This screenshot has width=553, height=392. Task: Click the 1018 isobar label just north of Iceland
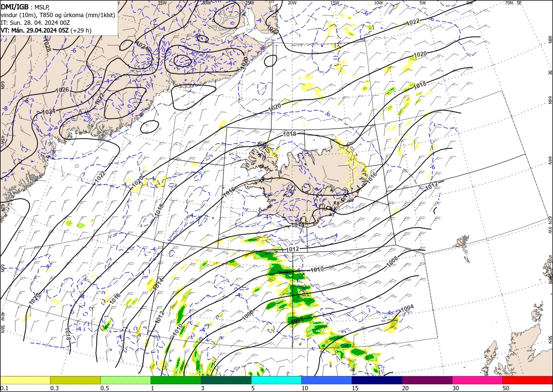pos(290,134)
